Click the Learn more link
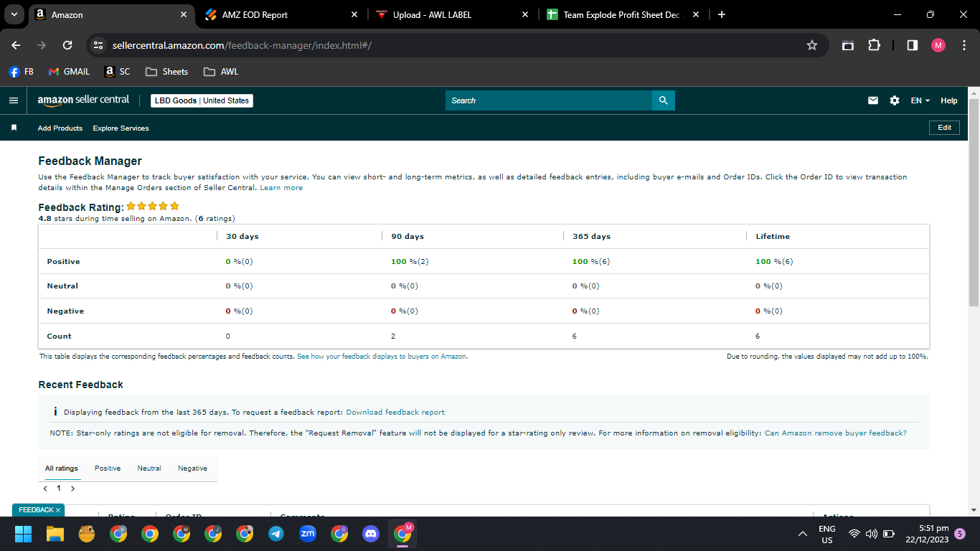This screenshot has width=980, height=551. click(x=281, y=188)
